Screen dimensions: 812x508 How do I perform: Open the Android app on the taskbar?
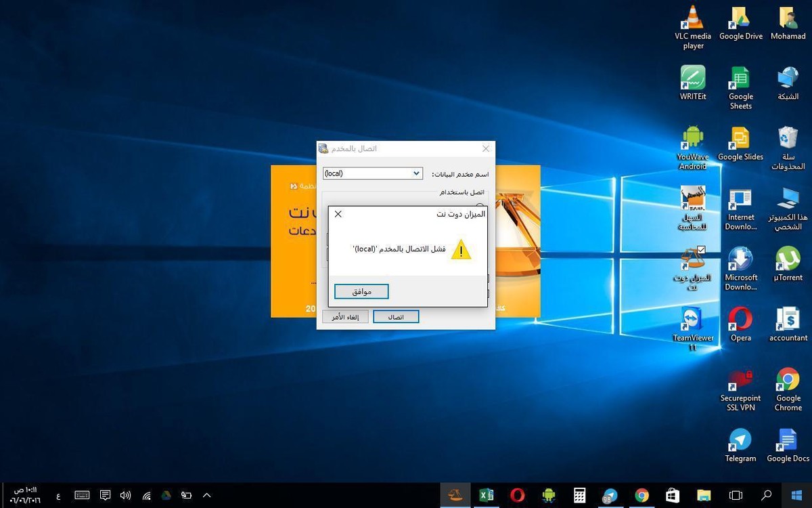pos(548,495)
